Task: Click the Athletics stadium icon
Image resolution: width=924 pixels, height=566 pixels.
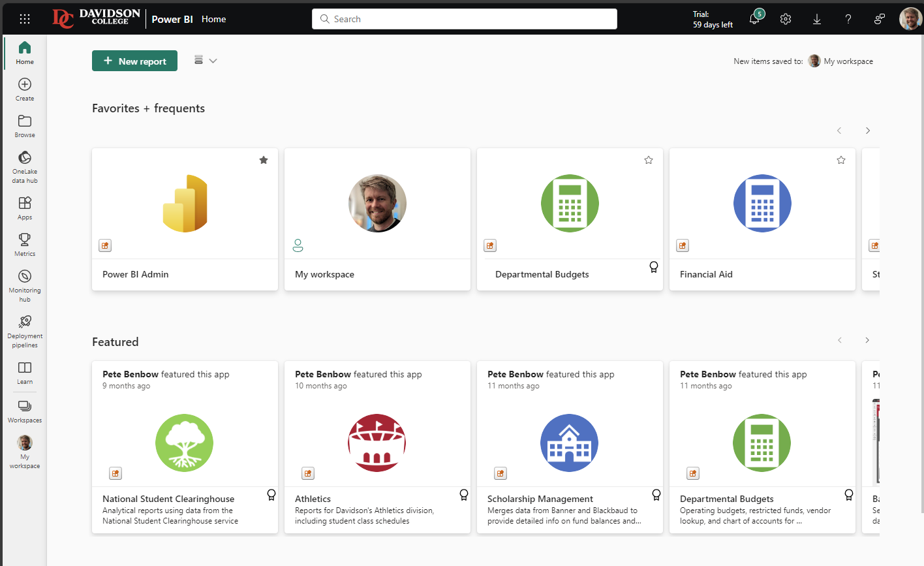Action: coord(377,443)
